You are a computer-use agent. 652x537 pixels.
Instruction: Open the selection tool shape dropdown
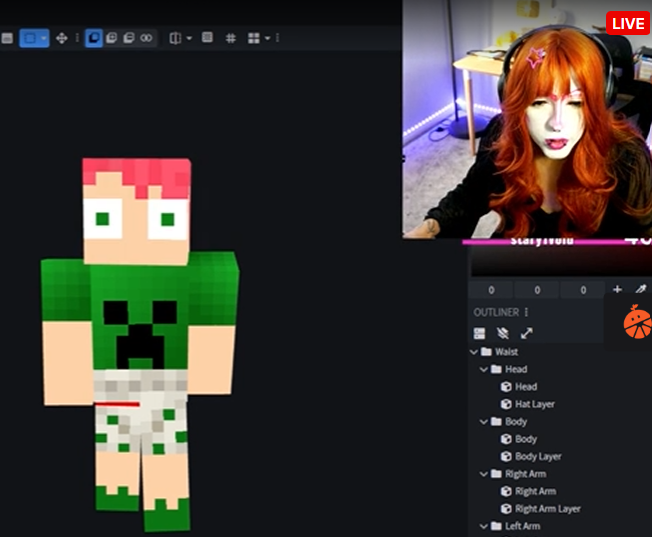coord(44,38)
